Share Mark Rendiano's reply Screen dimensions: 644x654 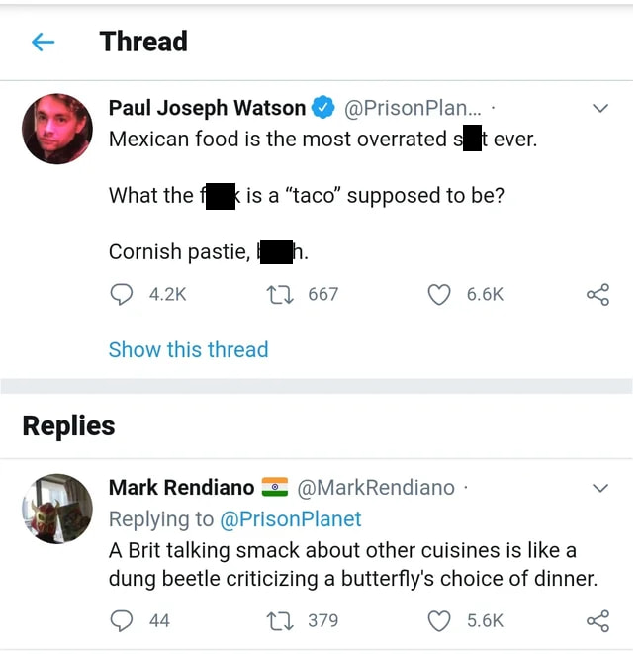tap(598, 620)
